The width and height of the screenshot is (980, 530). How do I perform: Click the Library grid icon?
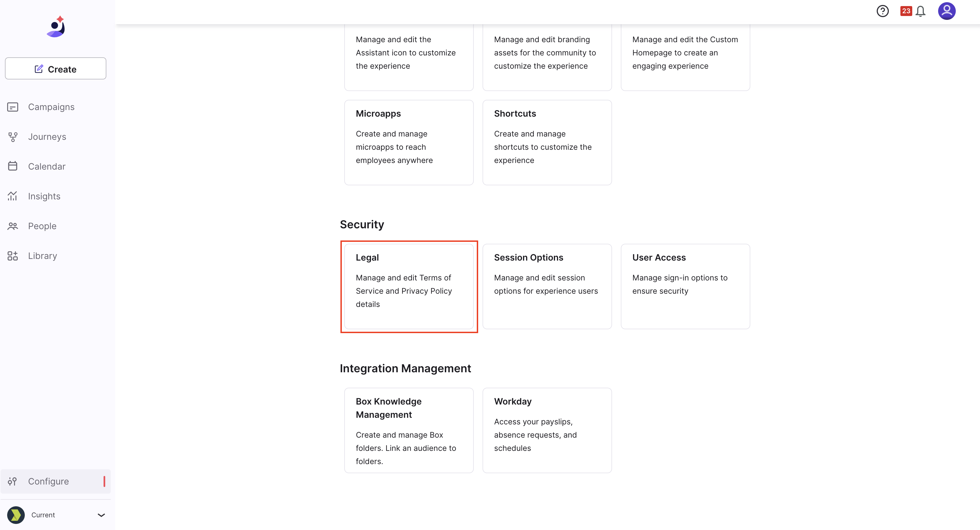tap(13, 256)
